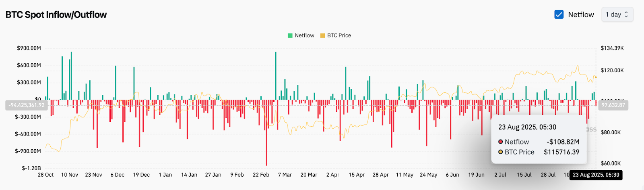Uncheck the Netflow checkbox
This screenshot has height=190, width=644.
[559, 15]
